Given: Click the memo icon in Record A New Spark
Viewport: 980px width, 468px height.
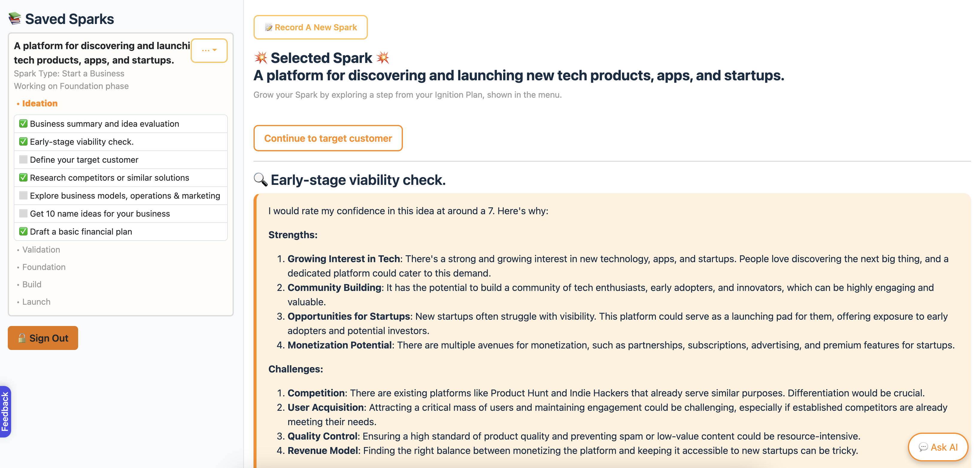Looking at the screenshot, I should [x=269, y=27].
